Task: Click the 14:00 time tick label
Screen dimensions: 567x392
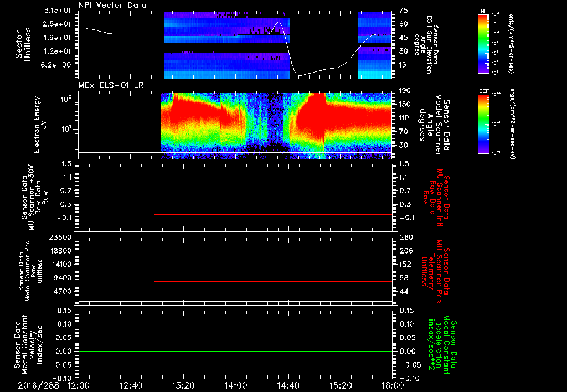Action: 236,385
